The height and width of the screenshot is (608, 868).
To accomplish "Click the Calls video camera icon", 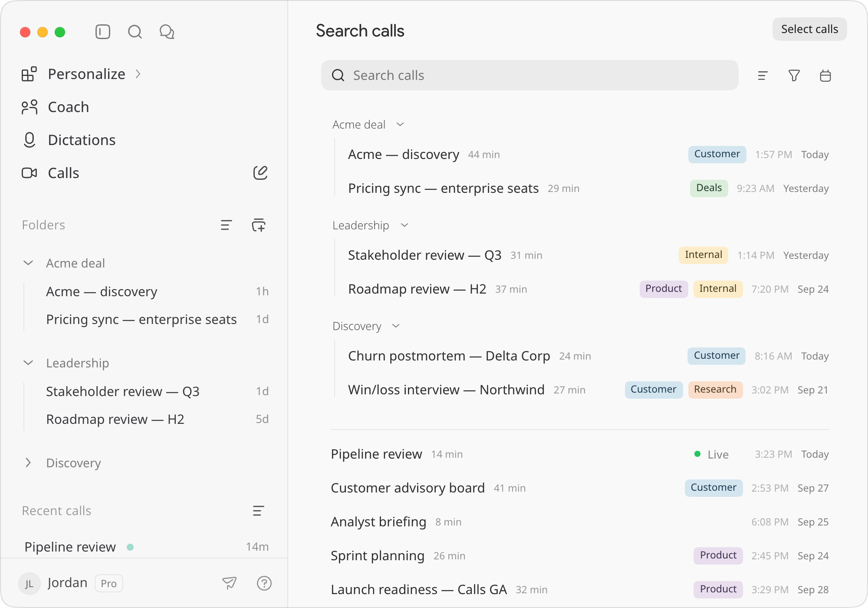I will (x=29, y=173).
